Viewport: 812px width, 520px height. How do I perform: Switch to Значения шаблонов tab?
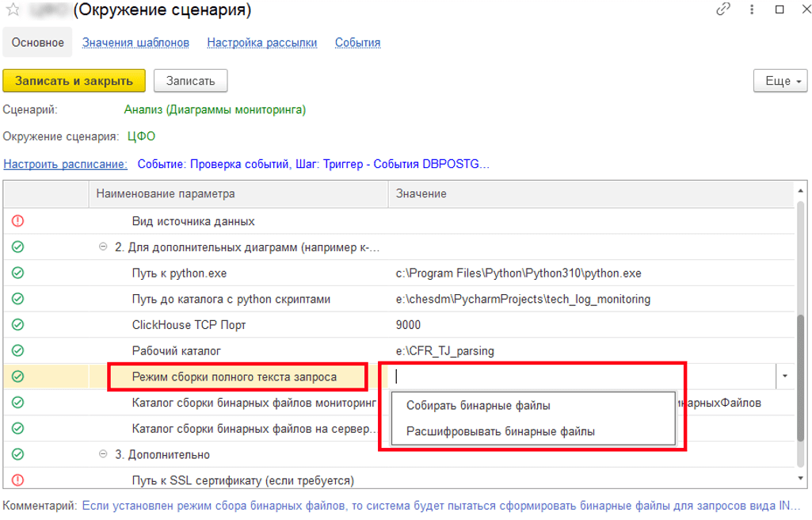tap(135, 43)
